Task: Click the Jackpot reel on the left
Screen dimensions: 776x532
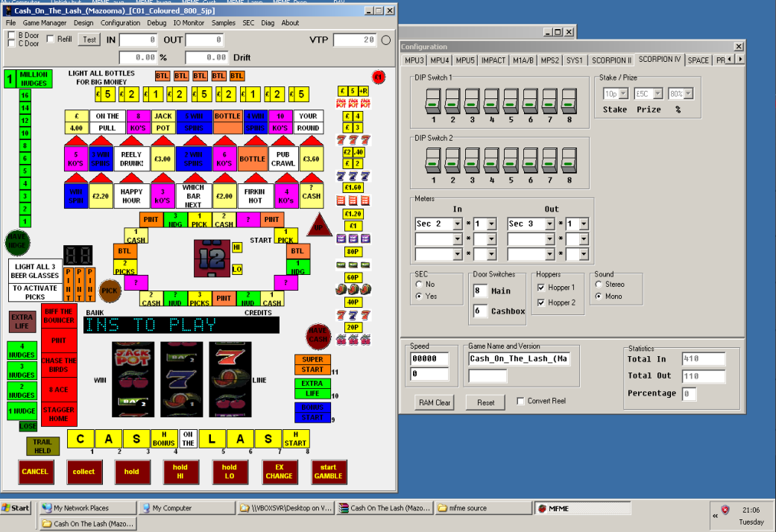Action: (133, 379)
